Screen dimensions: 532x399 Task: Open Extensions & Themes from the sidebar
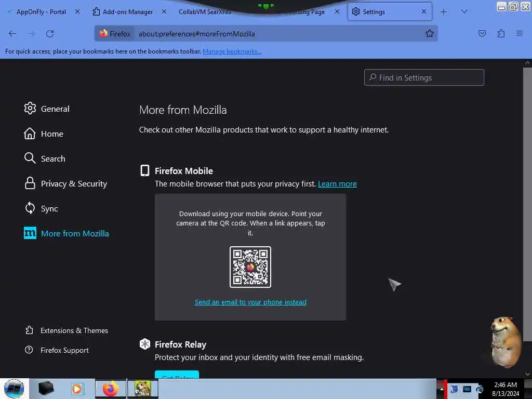pos(66,330)
